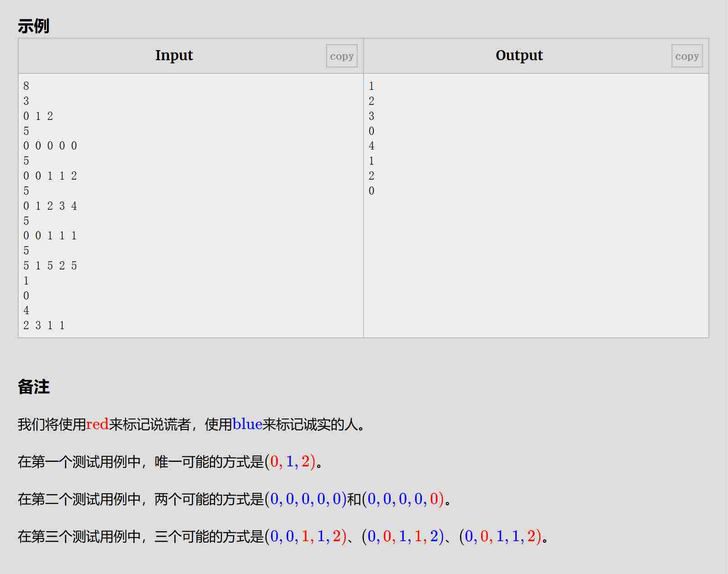The height and width of the screenshot is (574, 728).
Task: Click input line '0 1 2 3 4'
Action: (x=50, y=206)
